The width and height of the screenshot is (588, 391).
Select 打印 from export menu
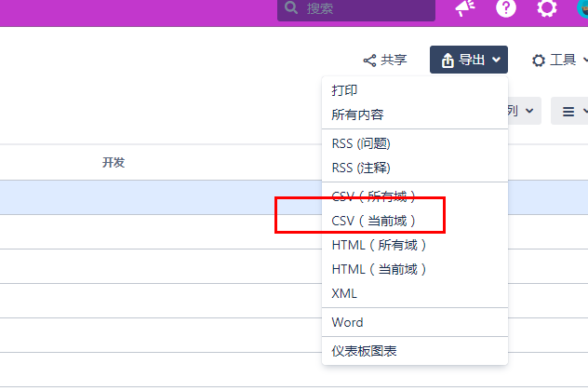pyautogui.click(x=415, y=90)
